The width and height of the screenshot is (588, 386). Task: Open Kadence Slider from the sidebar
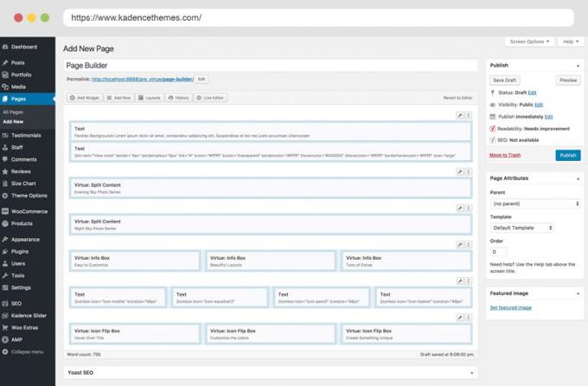pyautogui.click(x=28, y=316)
